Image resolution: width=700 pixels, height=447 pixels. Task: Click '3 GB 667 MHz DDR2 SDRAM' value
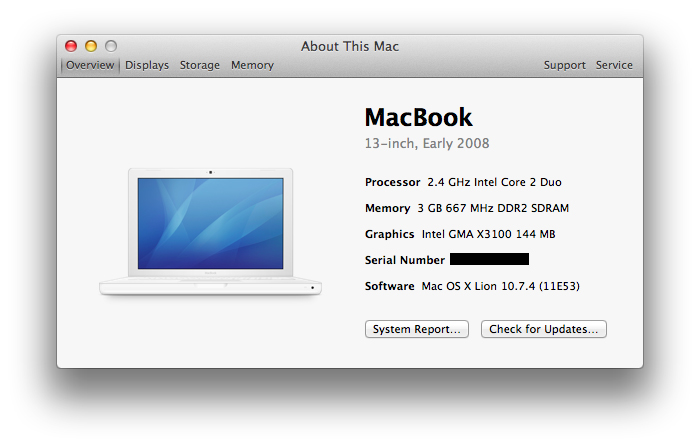tap(493, 208)
